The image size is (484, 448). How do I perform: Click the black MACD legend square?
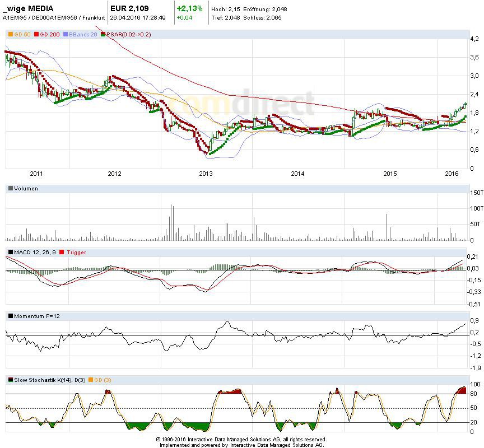11,253
